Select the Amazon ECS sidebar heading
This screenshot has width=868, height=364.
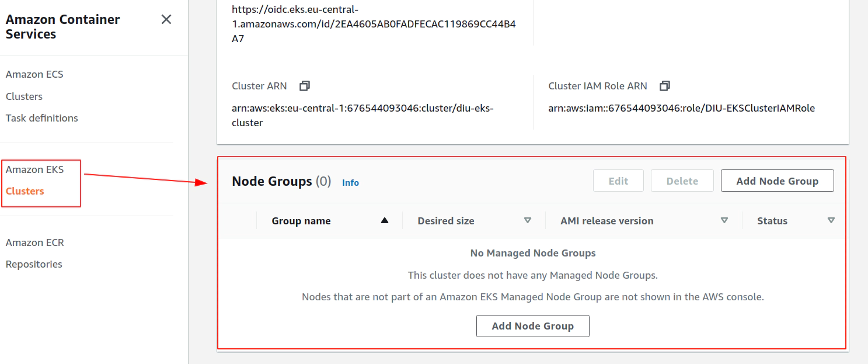pyautogui.click(x=34, y=74)
